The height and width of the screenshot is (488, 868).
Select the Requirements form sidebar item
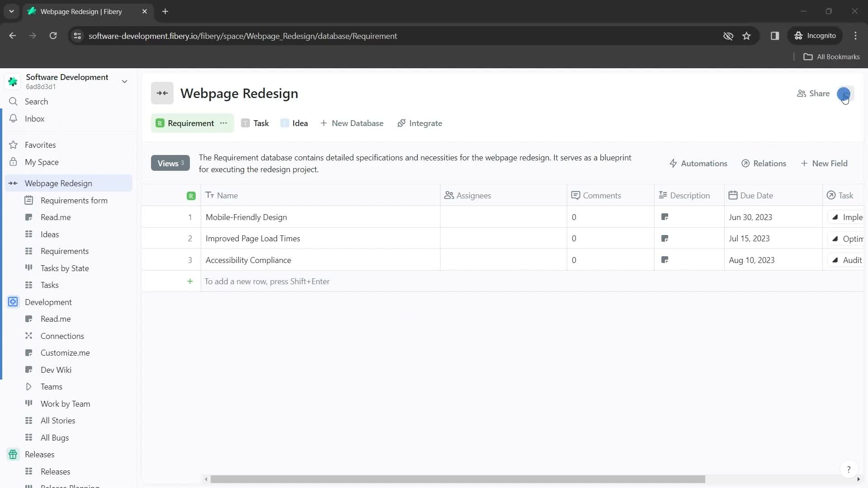(x=74, y=201)
